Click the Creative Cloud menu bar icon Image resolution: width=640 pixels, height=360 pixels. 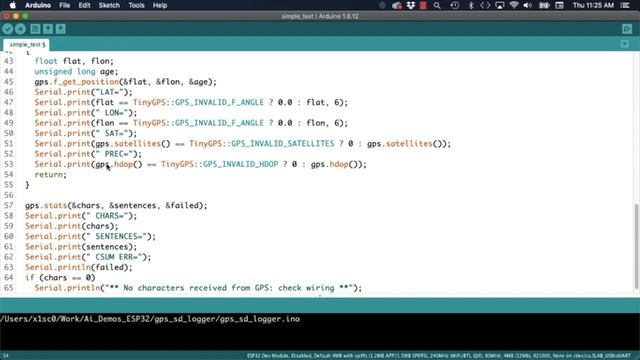tap(397, 5)
